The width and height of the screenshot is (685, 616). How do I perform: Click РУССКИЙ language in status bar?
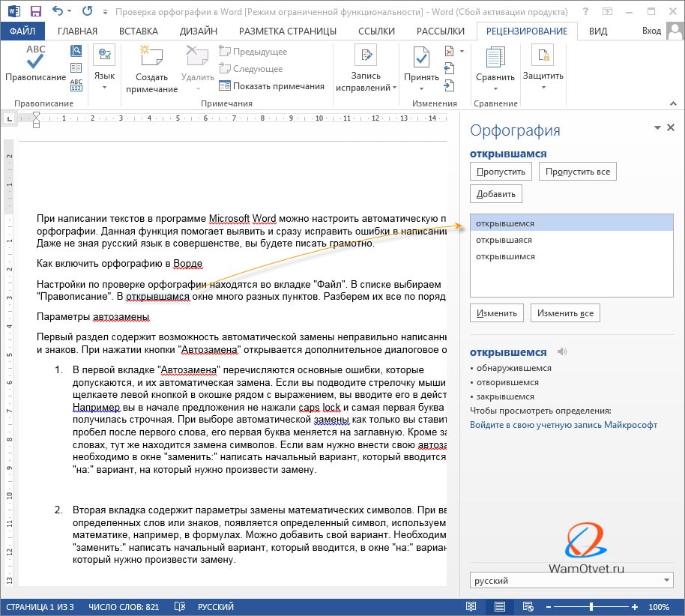[216, 607]
